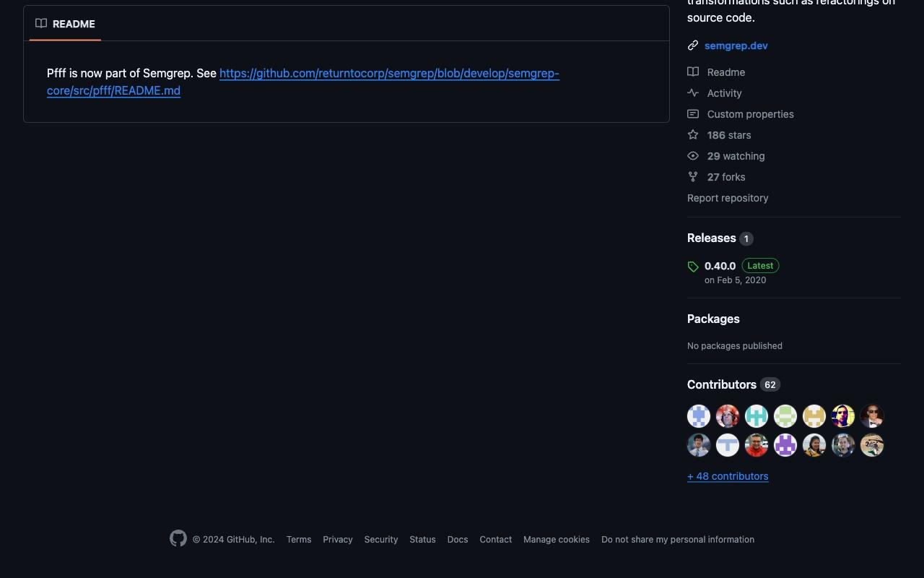This screenshot has width=924, height=578.
Task: Click Manage cookies in the footer
Action: coord(557,540)
